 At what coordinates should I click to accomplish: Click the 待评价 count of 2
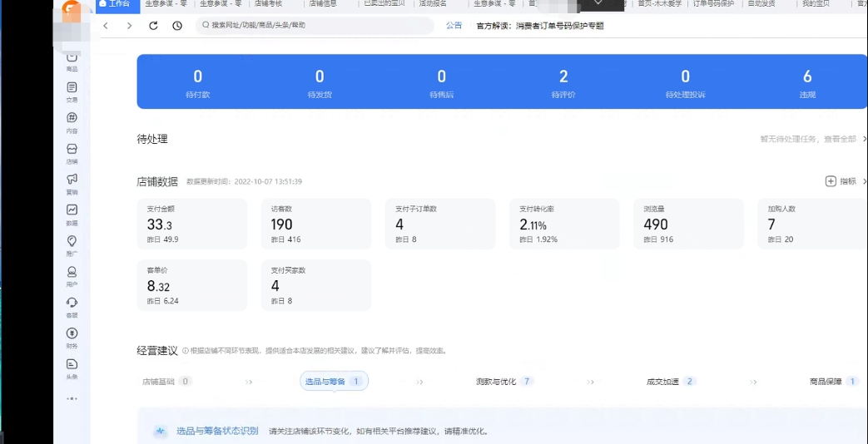click(563, 77)
